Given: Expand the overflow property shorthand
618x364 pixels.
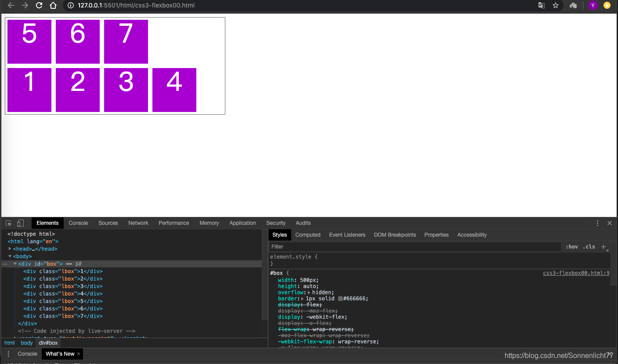Looking at the screenshot, I should point(309,292).
